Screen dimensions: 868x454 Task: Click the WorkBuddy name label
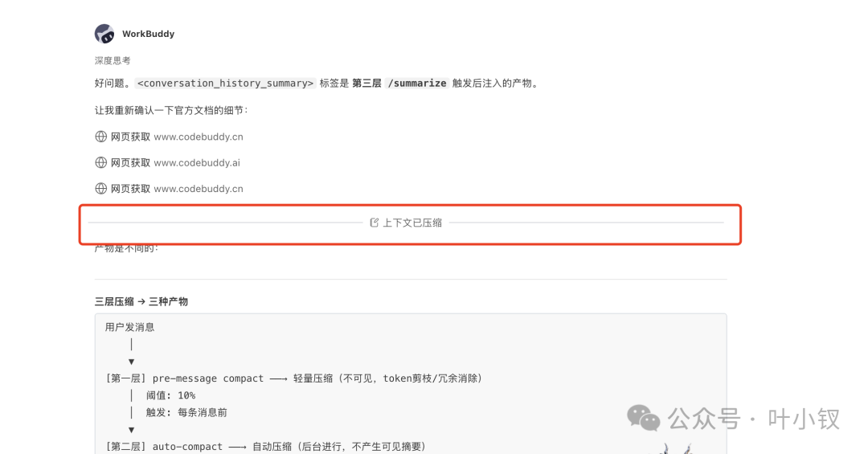tap(149, 34)
